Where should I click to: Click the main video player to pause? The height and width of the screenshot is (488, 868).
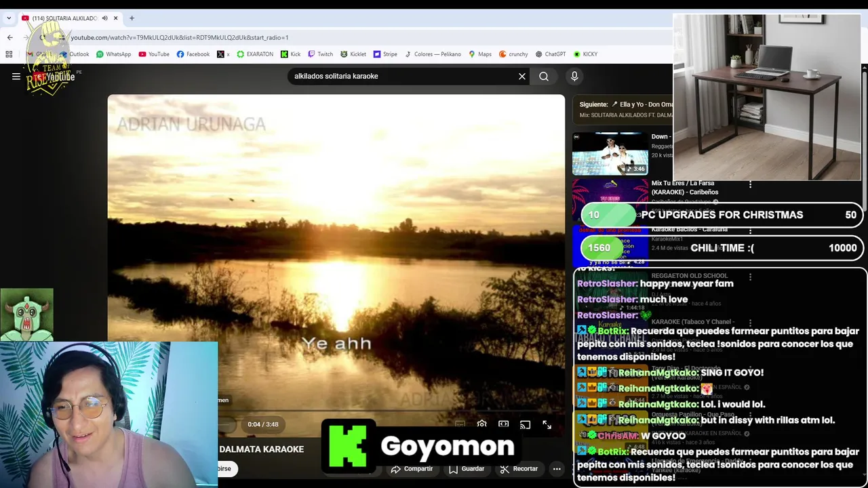coord(336,251)
